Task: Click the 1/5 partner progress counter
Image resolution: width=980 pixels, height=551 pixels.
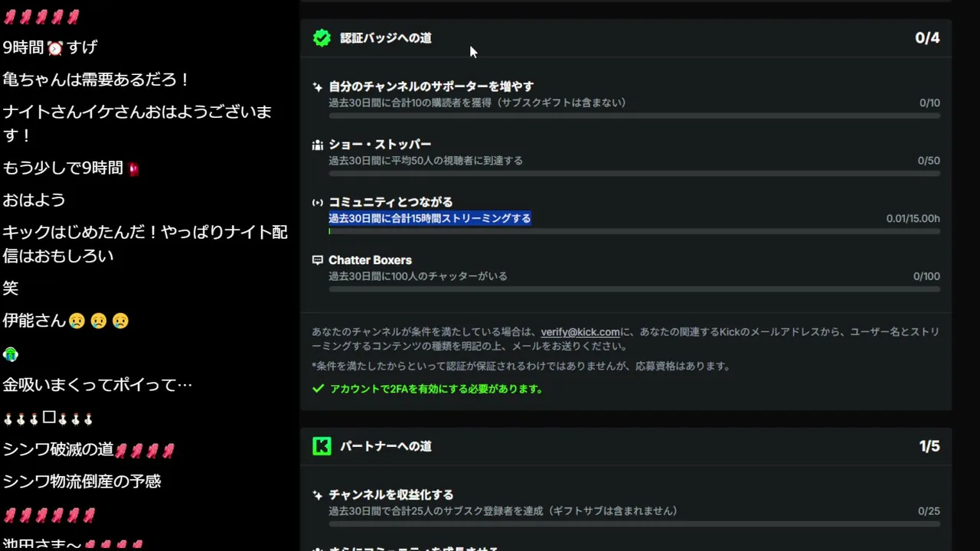Action: click(x=929, y=446)
